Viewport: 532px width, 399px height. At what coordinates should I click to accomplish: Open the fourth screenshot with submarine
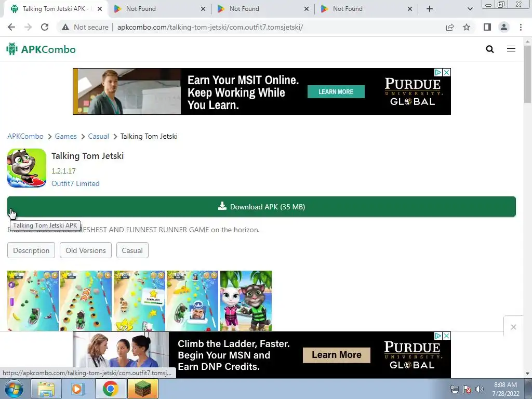[x=192, y=301]
